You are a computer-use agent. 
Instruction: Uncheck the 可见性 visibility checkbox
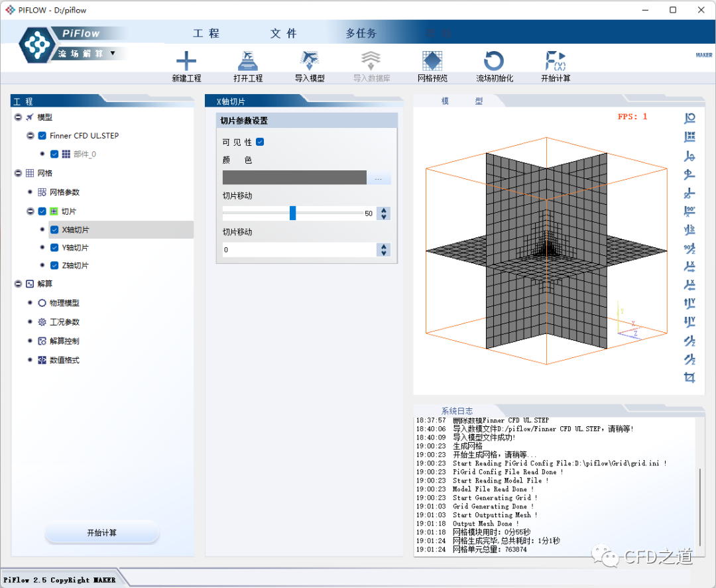tap(260, 142)
